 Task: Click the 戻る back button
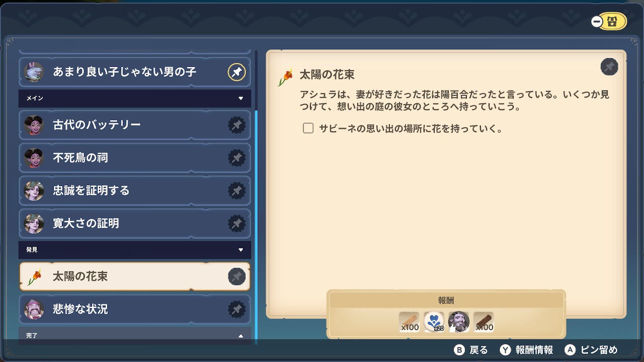pos(471,350)
